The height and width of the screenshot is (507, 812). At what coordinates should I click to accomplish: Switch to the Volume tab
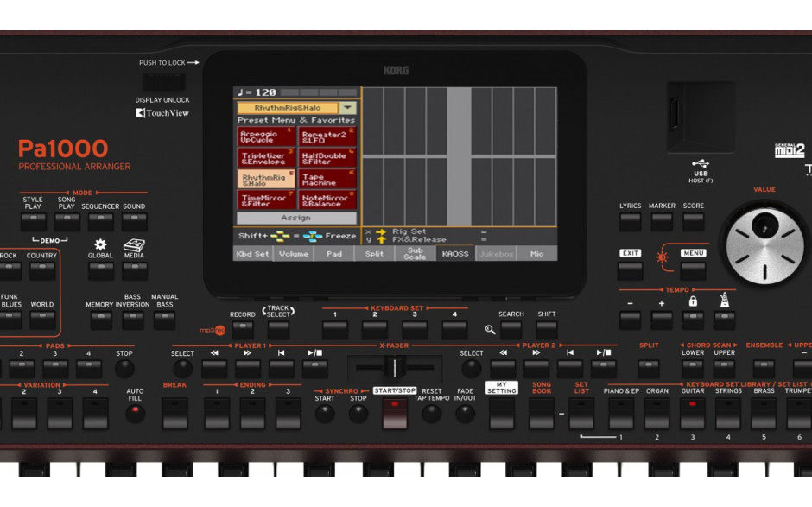point(294,254)
